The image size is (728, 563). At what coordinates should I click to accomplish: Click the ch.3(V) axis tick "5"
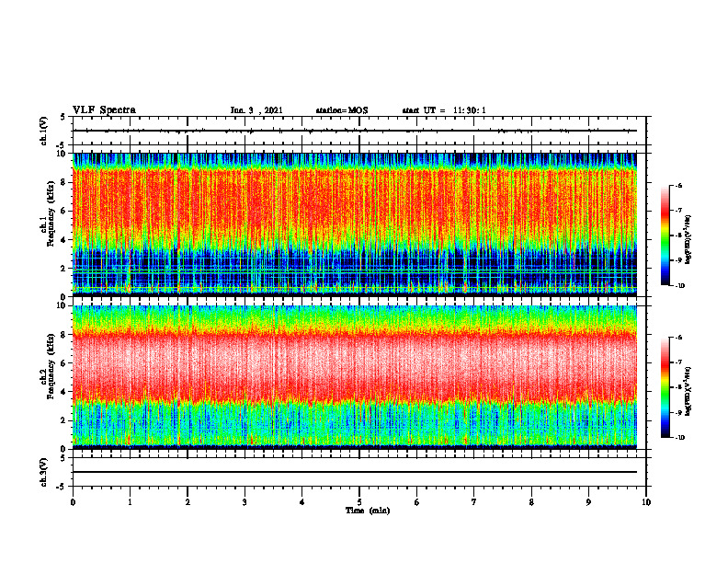tap(64, 458)
